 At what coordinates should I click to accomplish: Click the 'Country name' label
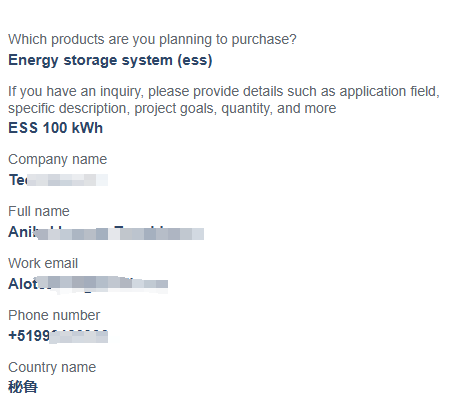52,367
